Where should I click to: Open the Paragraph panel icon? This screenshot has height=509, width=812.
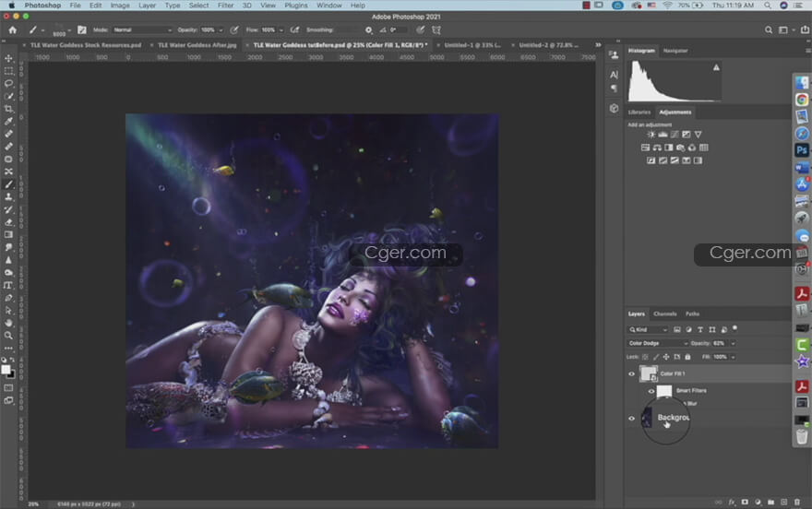point(614,89)
